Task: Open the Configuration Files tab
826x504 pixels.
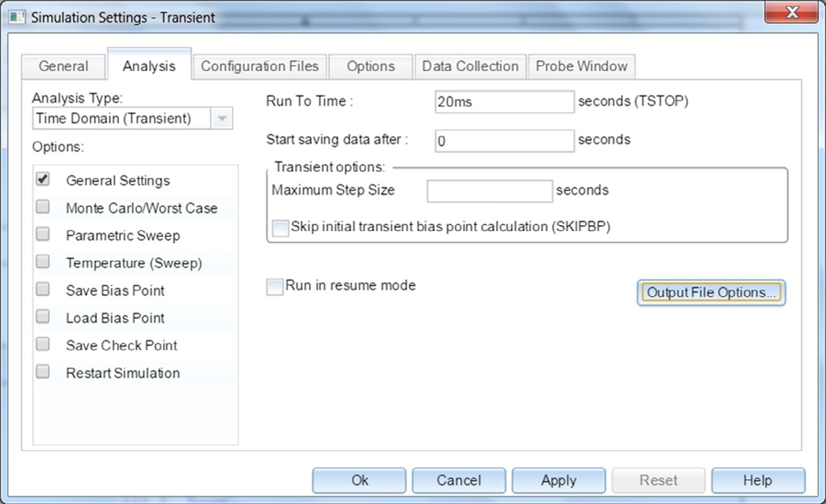Action: [260, 67]
